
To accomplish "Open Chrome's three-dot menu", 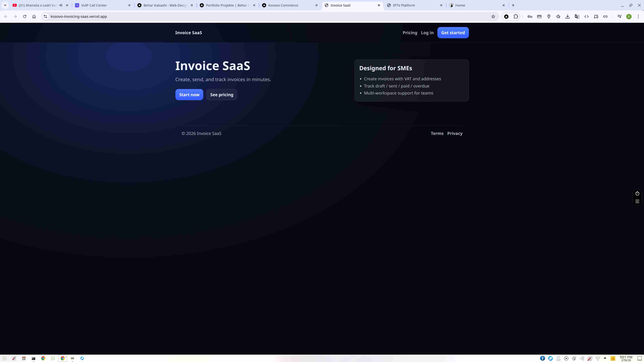I will (638, 16).
